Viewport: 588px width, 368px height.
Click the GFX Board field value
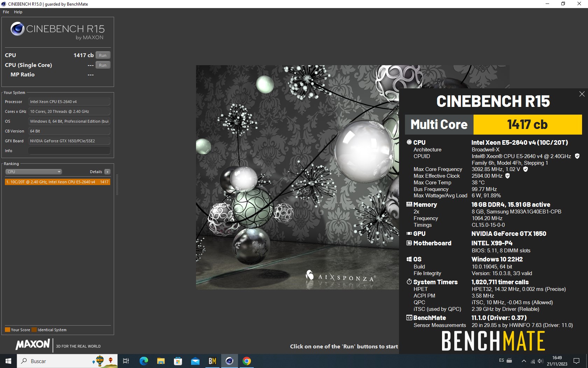point(69,141)
